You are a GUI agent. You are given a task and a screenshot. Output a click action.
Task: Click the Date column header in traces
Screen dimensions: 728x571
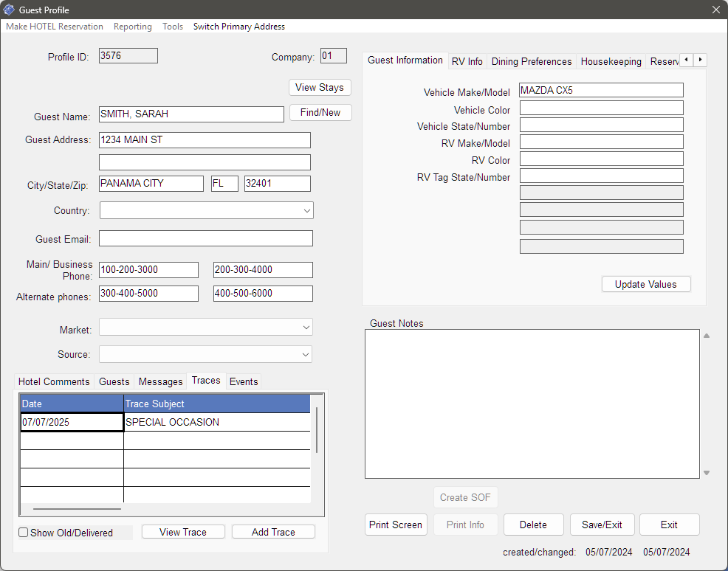[x=72, y=404]
